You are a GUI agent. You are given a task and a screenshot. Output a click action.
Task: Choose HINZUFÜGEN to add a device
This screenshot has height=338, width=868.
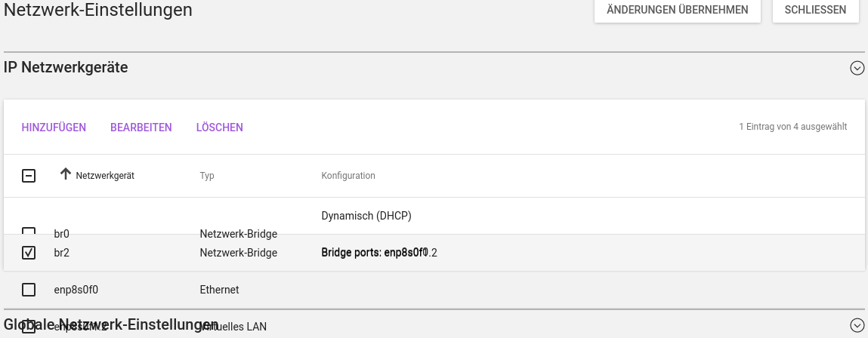click(x=54, y=128)
